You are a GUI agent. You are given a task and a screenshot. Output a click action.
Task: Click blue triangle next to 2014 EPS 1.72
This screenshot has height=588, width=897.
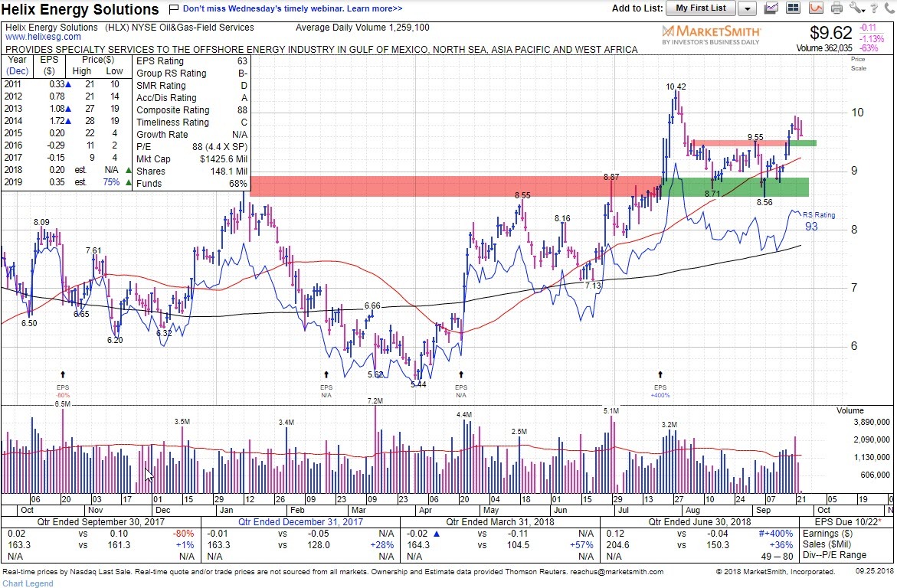pos(68,121)
